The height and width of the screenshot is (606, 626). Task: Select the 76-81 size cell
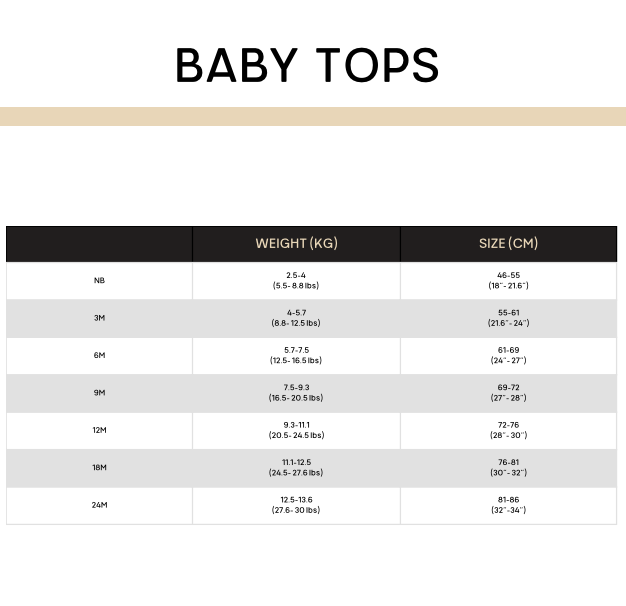(x=509, y=467)
